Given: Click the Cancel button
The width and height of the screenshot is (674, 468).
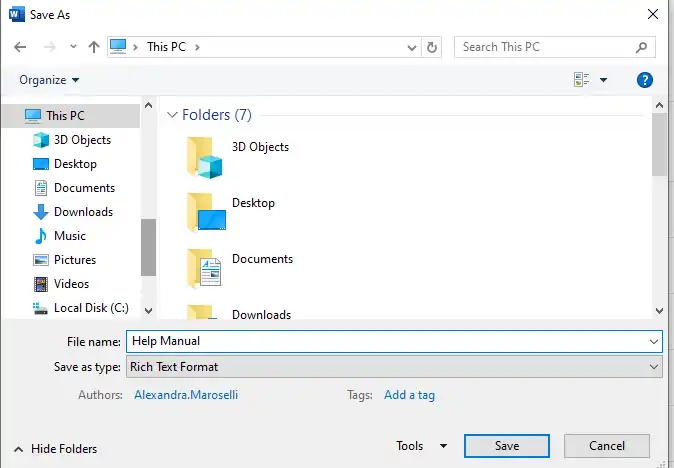Looking at the screenshot, I should tap(607, 446).
